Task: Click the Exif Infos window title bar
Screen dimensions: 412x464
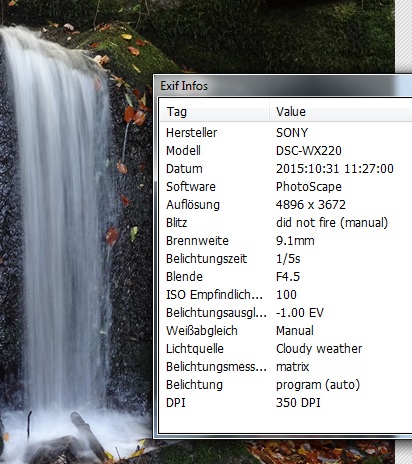Action: point(283,86)
